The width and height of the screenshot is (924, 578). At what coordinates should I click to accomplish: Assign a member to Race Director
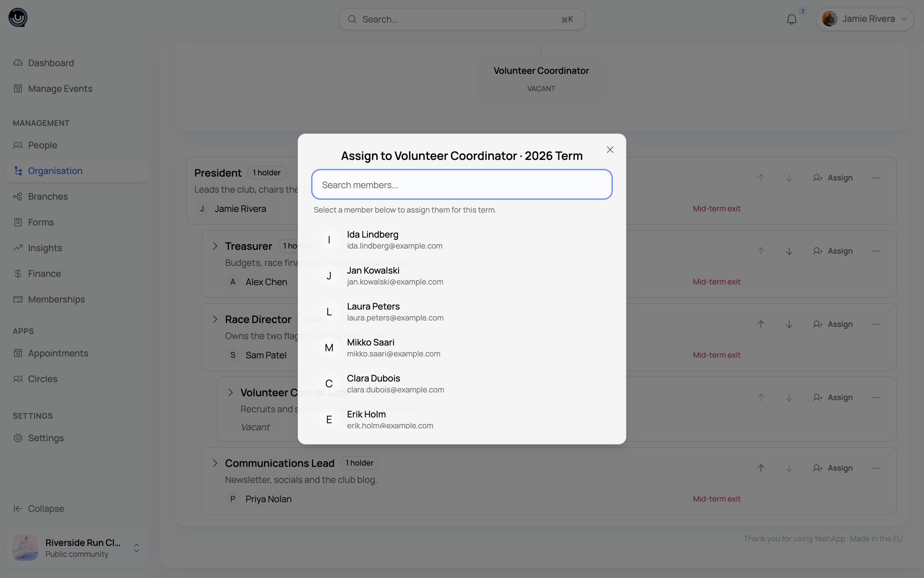[833, 324]
